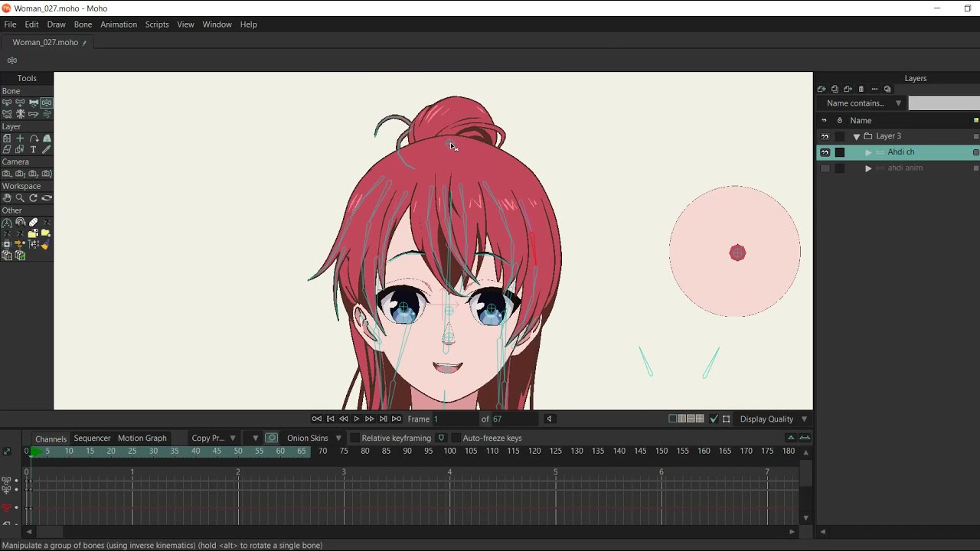This screenshot has height=551, width=980.
Task: Select the Text tool
Action: pyautogui.click(x=34, y=150)
